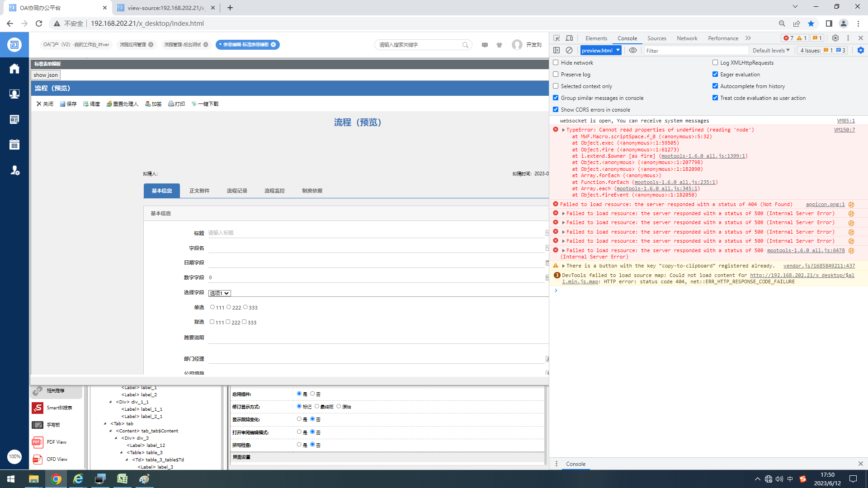The height and width of the screenshot is (488, 868).
Task: Click the console Filter input field
Action: (696, 51)
